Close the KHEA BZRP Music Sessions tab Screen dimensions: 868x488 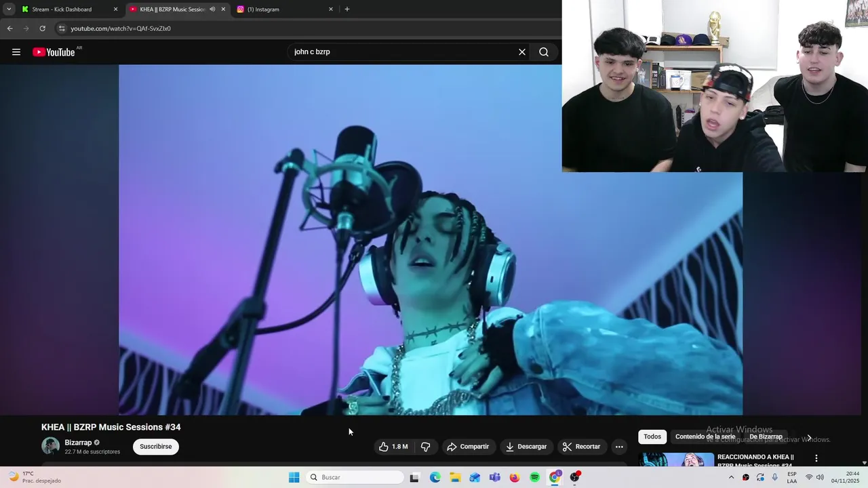click(223, 9)
